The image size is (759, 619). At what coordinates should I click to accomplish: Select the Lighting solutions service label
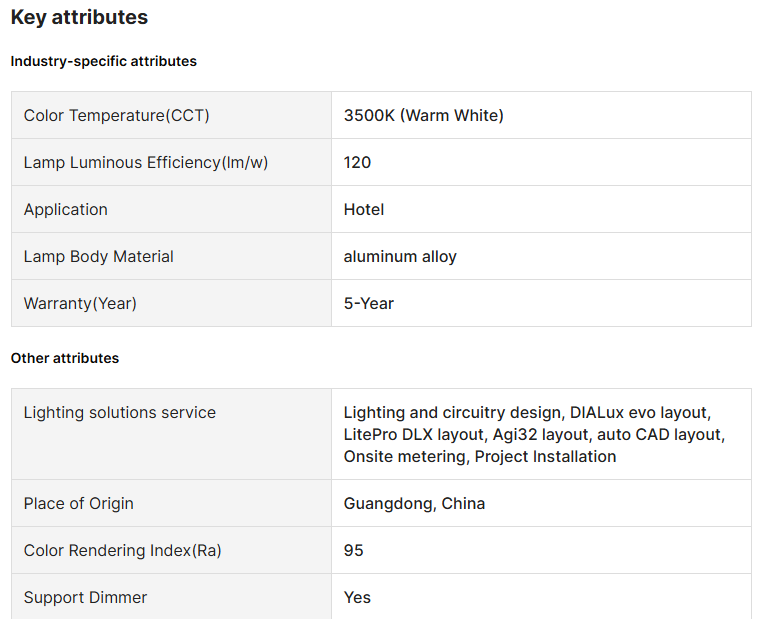pyautogui.click(x=120, y=413)
